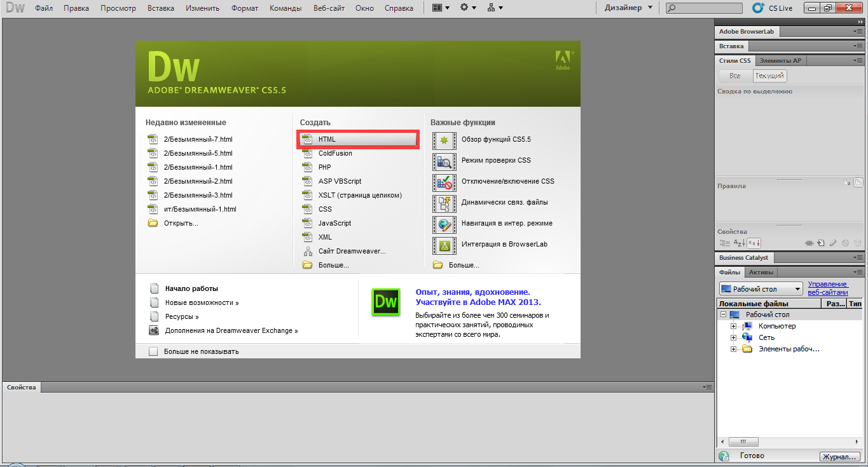Viewport: 868px width, 467px height.
Task: Open the Business Catalyst panel tab
Action: [743, 257]
